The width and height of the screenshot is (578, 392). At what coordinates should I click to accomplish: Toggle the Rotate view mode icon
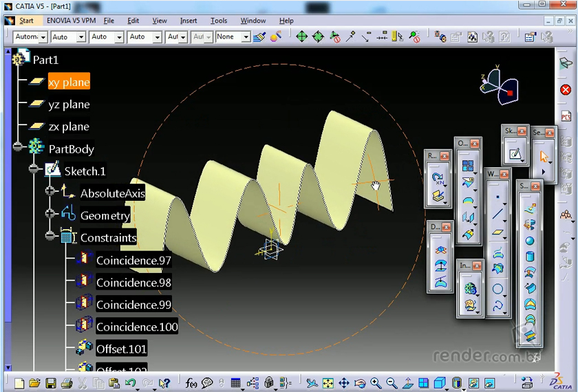[360, 383]
